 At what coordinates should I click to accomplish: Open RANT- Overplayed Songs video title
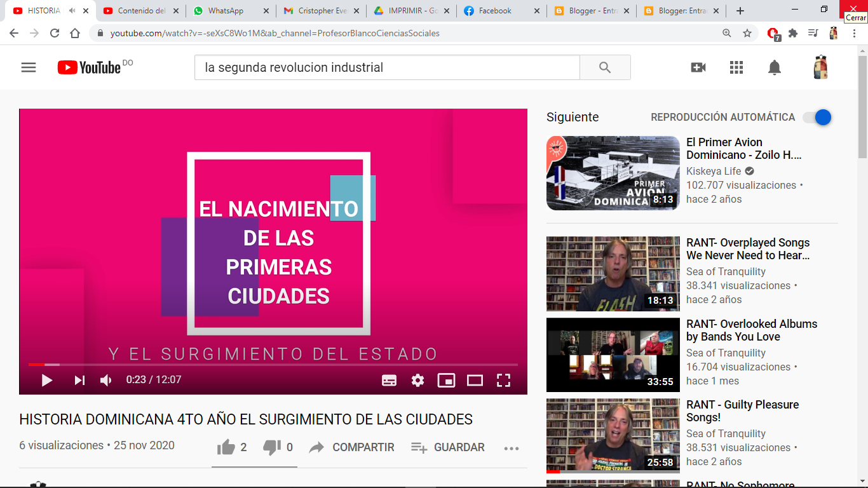click(x=748, y=249)
